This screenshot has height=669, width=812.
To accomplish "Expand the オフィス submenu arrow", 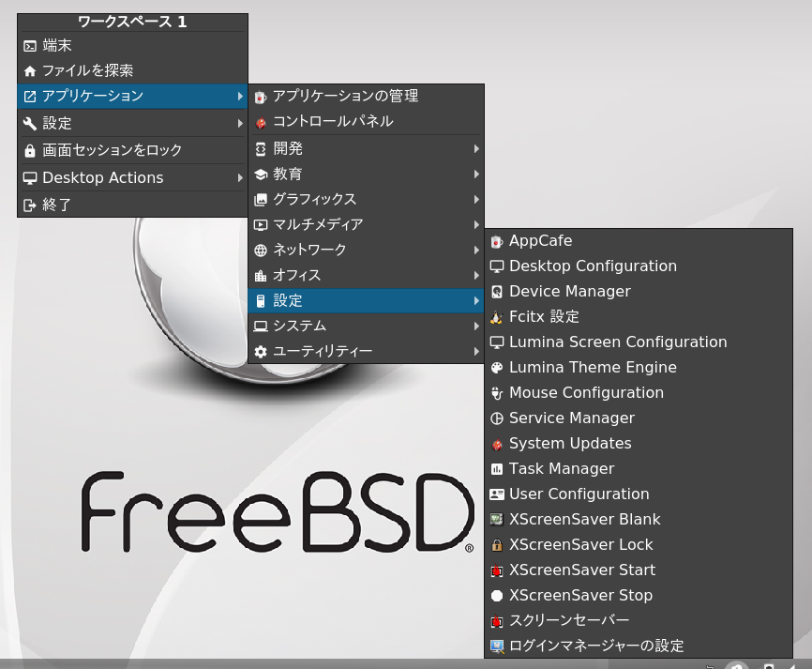I will point(476,276).
